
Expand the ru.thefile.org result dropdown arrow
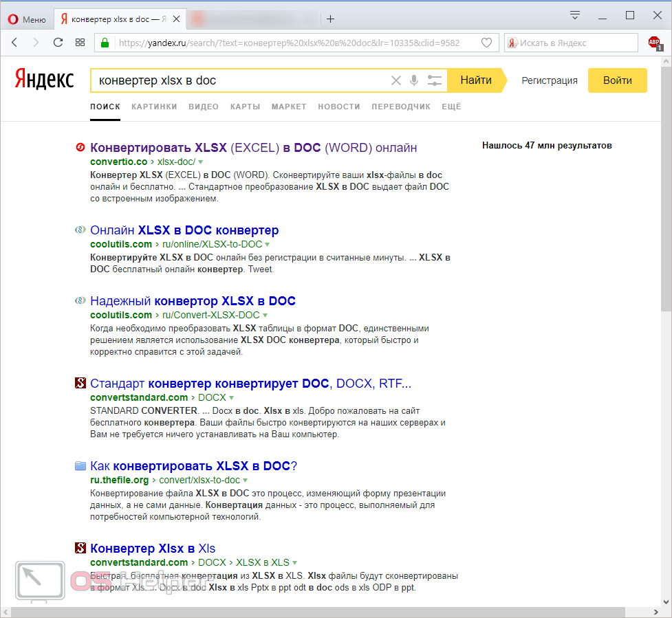click(x=246, y=480)
